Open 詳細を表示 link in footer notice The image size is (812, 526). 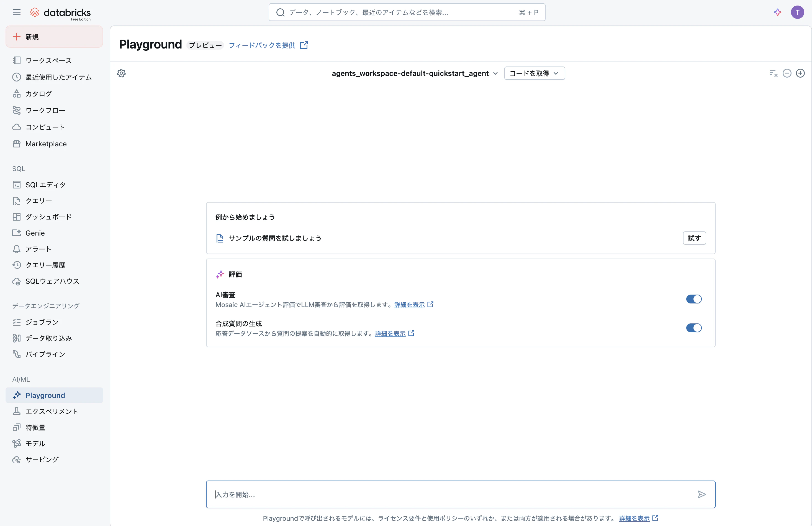(634, 519)
